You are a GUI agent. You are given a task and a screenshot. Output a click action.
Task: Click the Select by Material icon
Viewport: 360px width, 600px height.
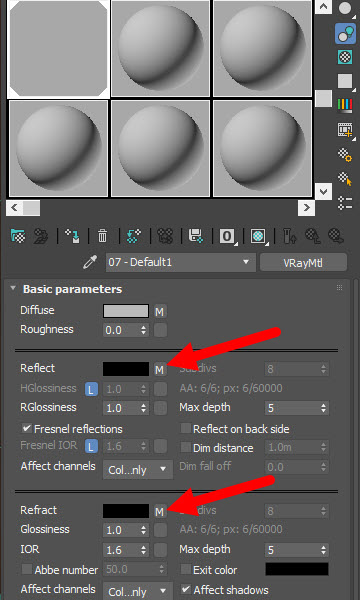click(345, 179)
